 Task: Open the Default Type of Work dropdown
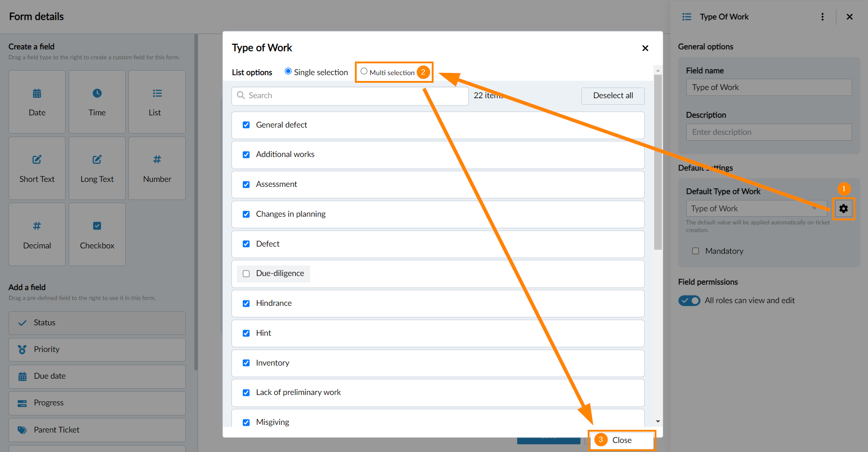pyautogui.click(x=756, y=209)
